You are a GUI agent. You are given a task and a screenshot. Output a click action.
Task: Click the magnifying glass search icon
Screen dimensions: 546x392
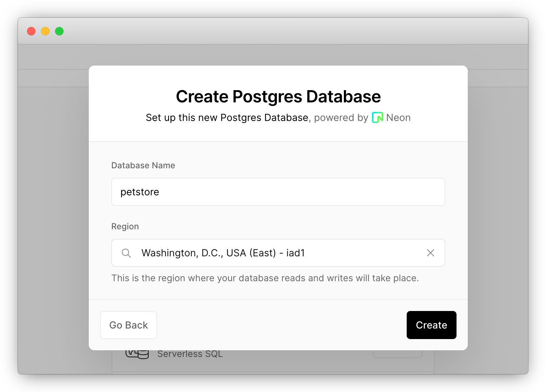[126, 253]
